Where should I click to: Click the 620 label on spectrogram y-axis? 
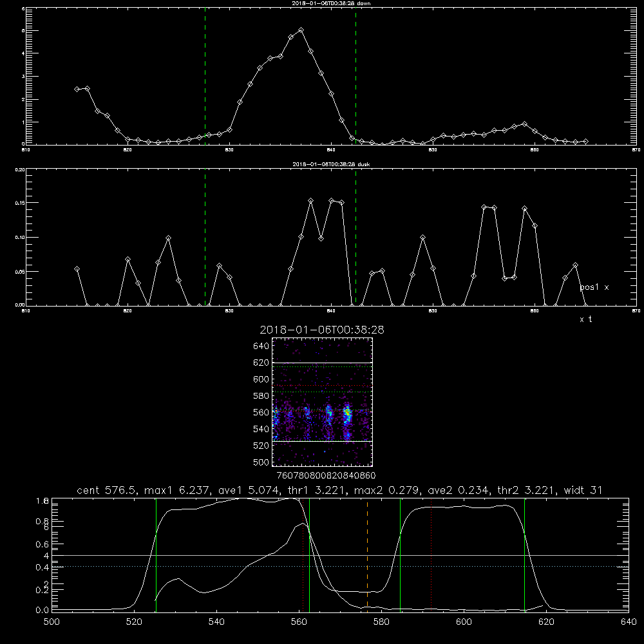coord(261,363)
